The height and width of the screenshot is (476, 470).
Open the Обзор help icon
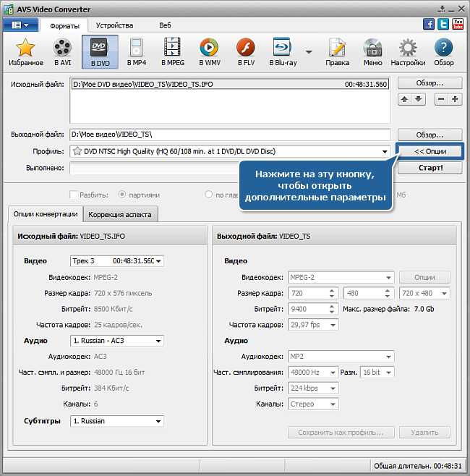click(x=443, y=51)
